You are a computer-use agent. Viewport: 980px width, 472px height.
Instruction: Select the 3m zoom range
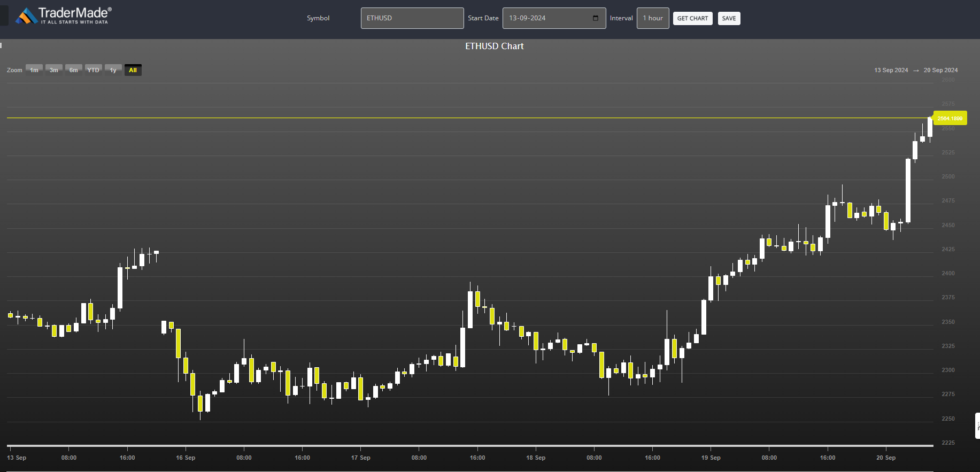[54, 70]
